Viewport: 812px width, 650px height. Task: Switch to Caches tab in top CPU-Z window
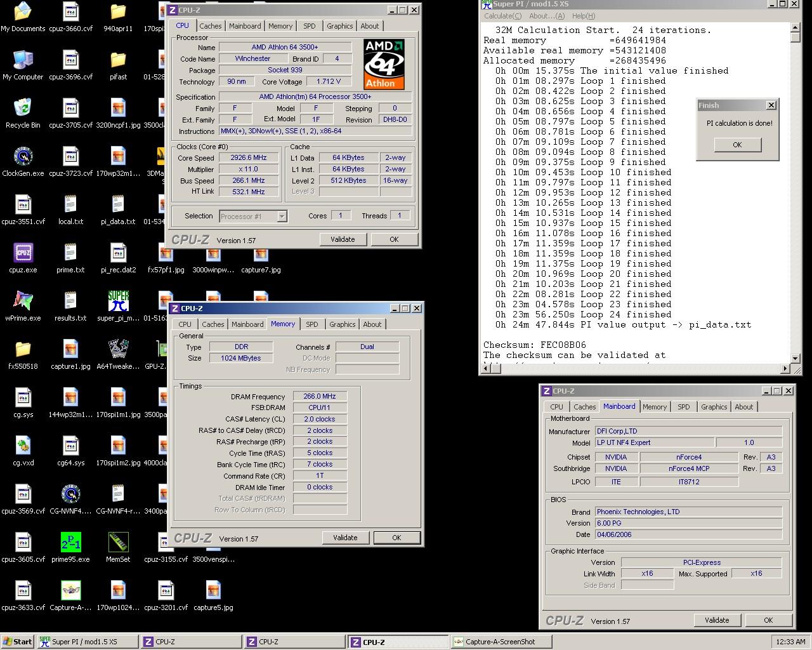tap(211, 26)
